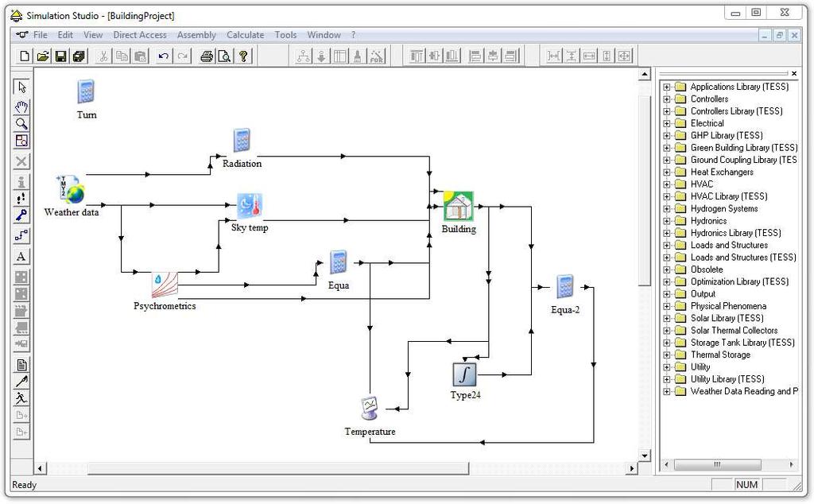Click the Undo arrow in toolbar
The height and width of the screenshot is (504, 814).
164,56
